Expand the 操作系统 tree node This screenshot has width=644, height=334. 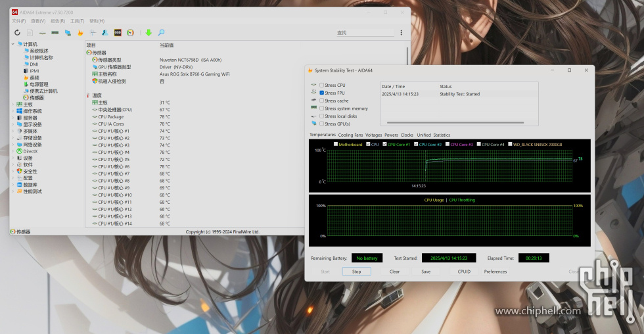point(13,111)
